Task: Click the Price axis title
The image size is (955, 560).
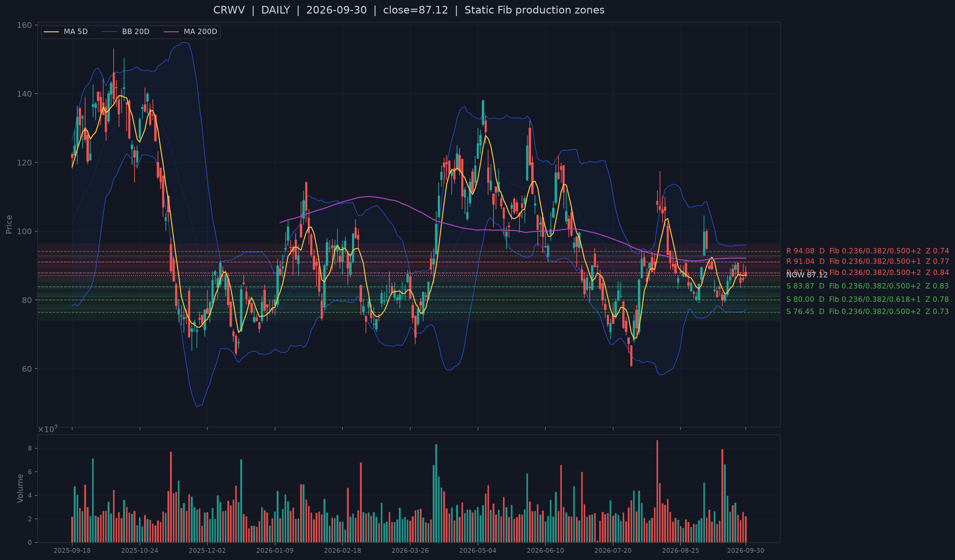Action: click(9, 224)
